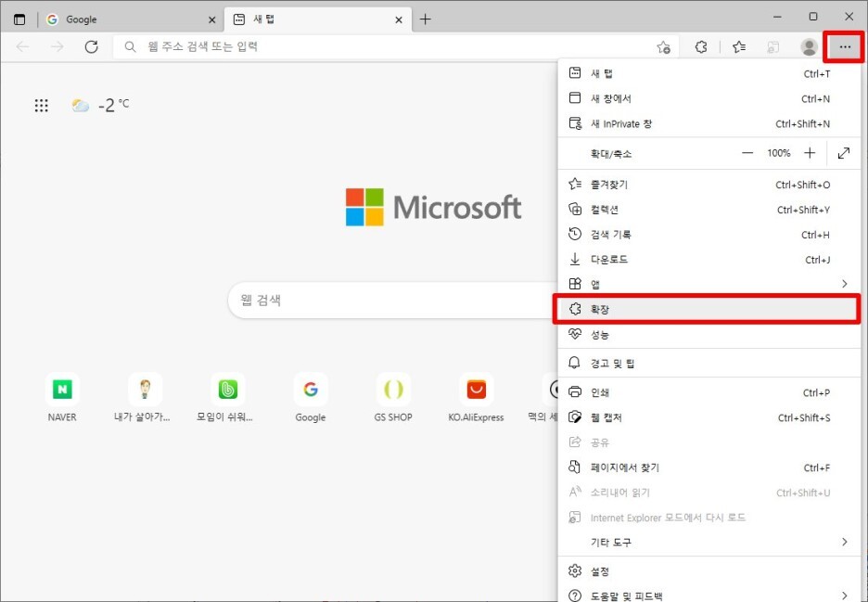Screen dimensions: 868x602
Task: Click the weather -2°C widget
Action: 101,105
